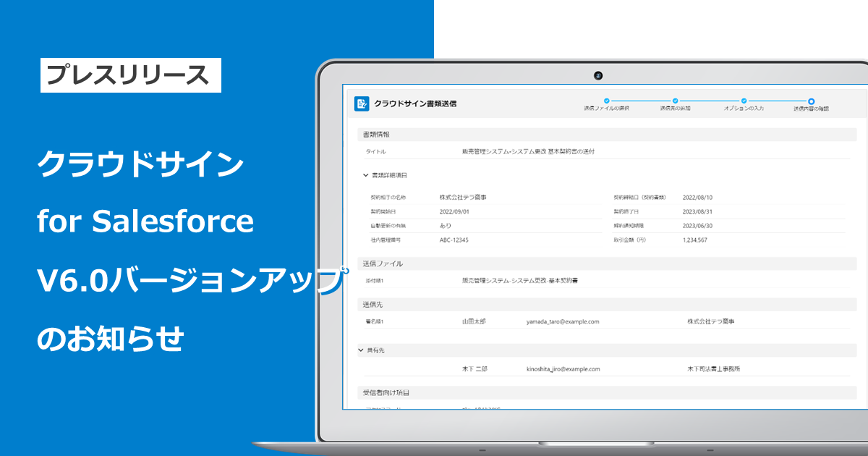The width and height of the screenshot is (868, 456).
Task: Select the オプションの入力 step marker
Action: [743, 101]
